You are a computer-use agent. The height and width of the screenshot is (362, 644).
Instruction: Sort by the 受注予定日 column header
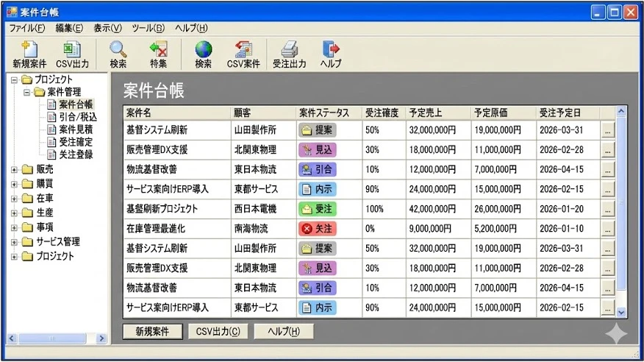[x=568, y=113]
